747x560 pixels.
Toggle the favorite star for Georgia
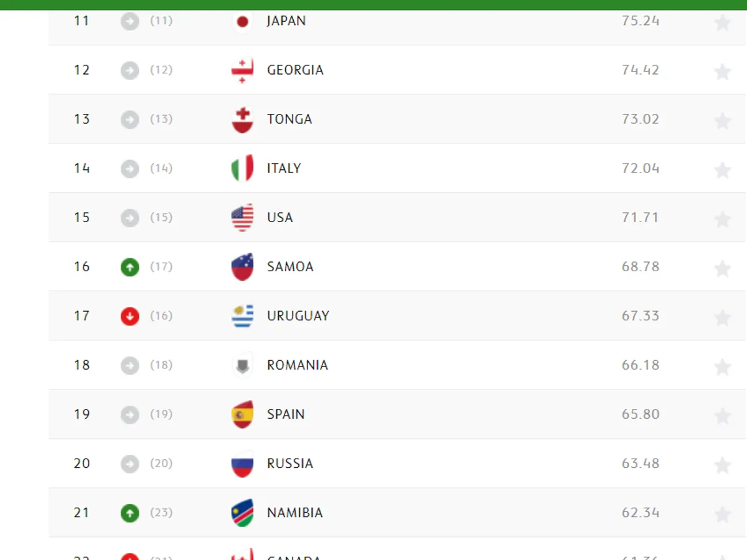[x=722, y=72]
